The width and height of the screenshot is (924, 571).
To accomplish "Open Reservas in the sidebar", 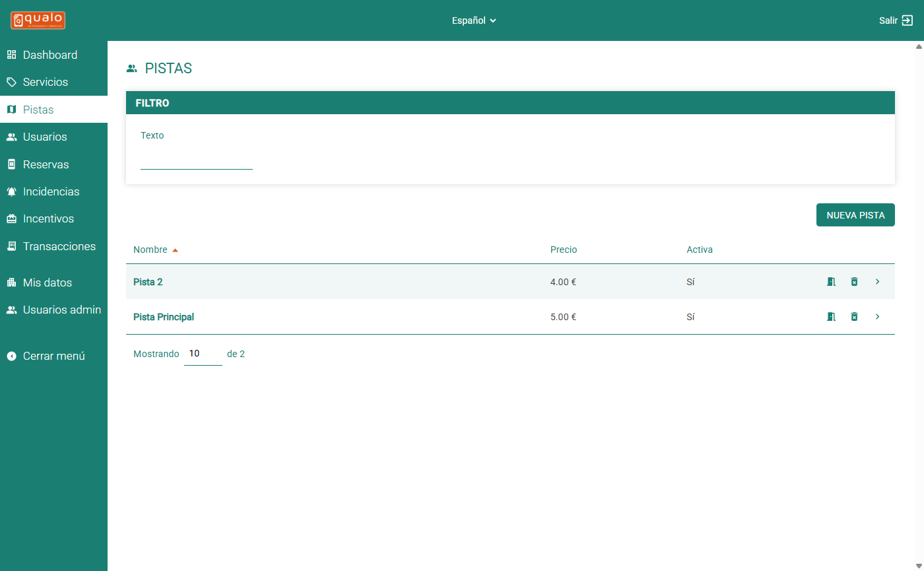I will 46,164.
